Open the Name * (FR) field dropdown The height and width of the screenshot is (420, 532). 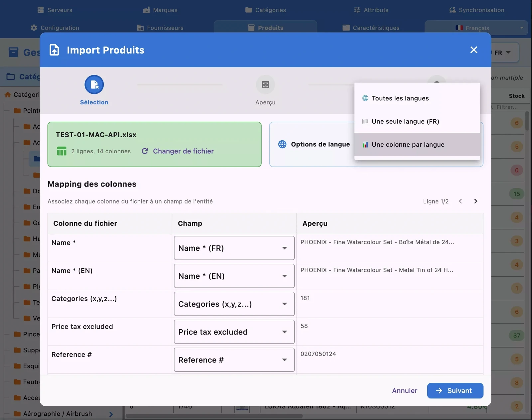[234, 248]
